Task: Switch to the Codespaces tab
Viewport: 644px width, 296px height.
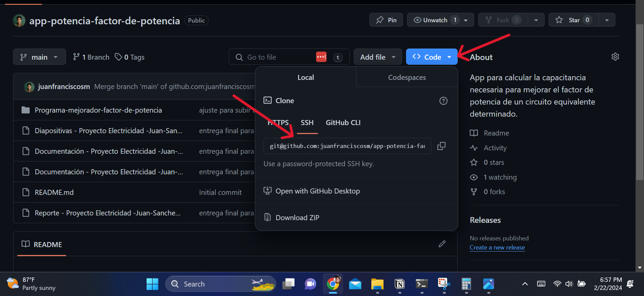Action: click(407, 78)
